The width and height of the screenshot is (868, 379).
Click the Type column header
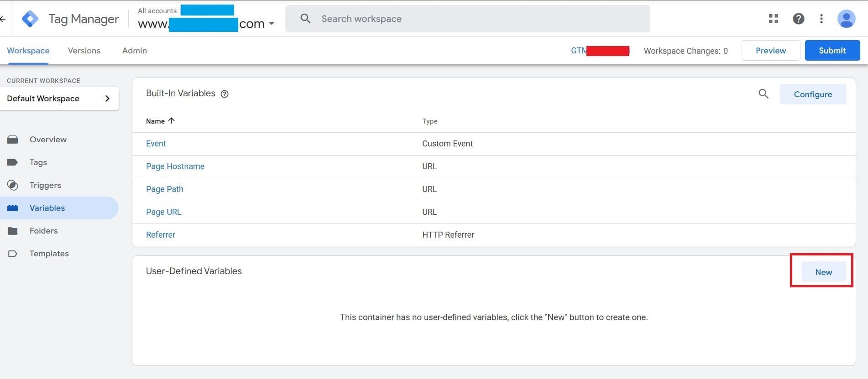coord(429,121)
